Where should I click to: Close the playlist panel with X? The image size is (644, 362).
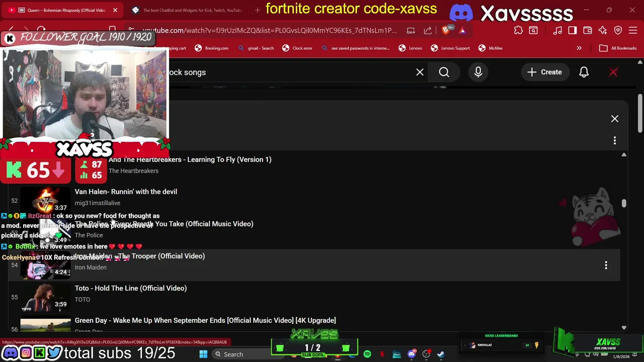coord(614,119)
